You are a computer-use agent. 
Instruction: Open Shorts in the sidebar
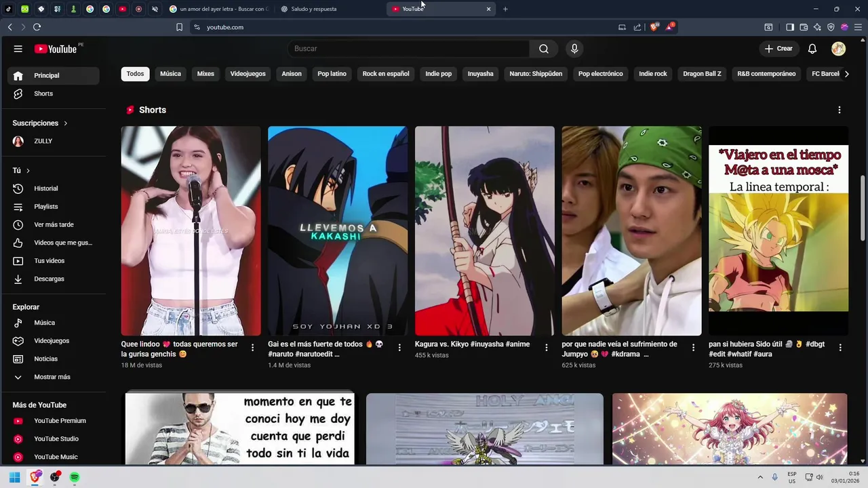pos(53,94)
